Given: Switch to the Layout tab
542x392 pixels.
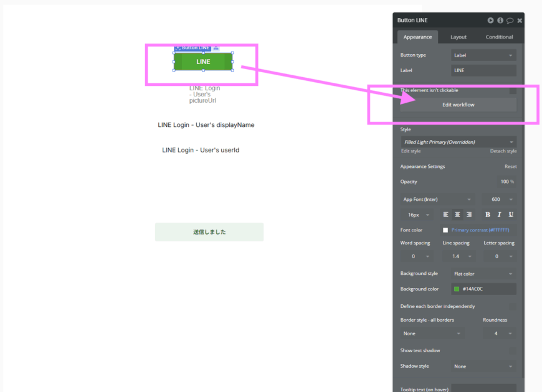Looking at the screenshot, I should (x=459, y=37).
